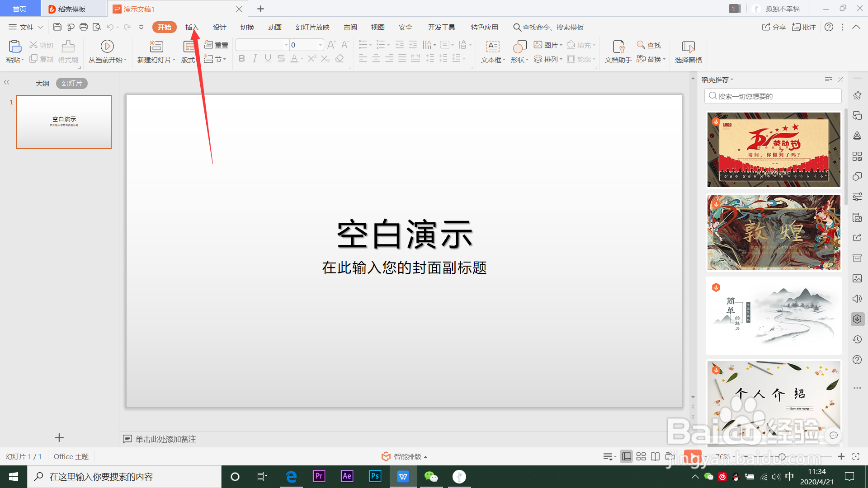Click the Document Assistant (文档助手) icon

[618, 47]
